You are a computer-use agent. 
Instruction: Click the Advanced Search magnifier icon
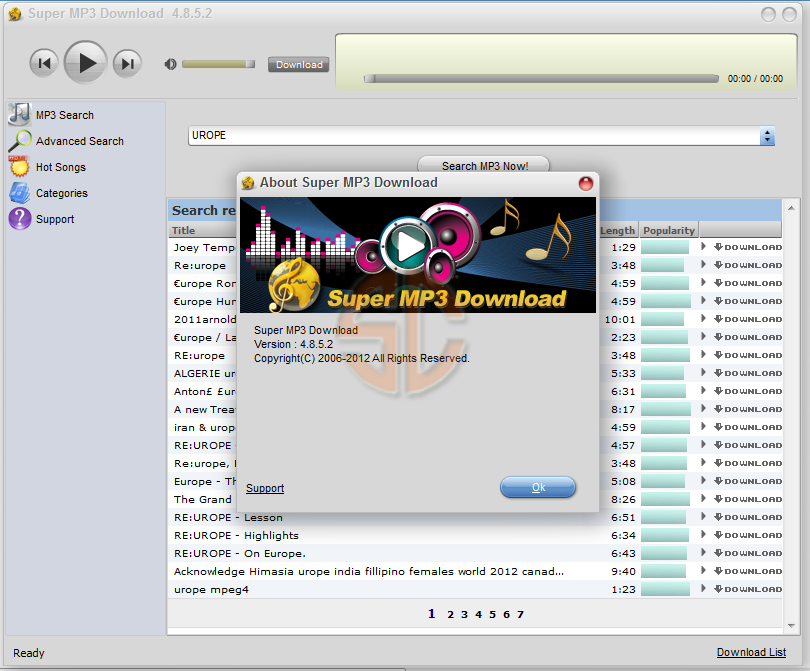20,141
